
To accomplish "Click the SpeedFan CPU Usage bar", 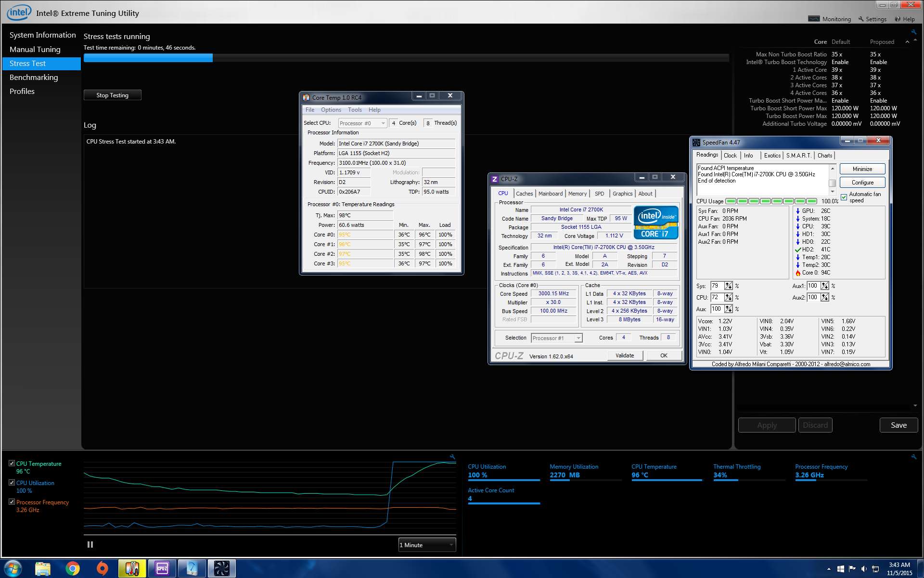I will tap(771, 201).
